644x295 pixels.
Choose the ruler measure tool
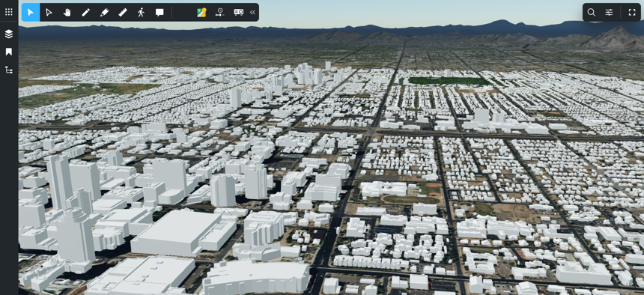tap(123, 12)
